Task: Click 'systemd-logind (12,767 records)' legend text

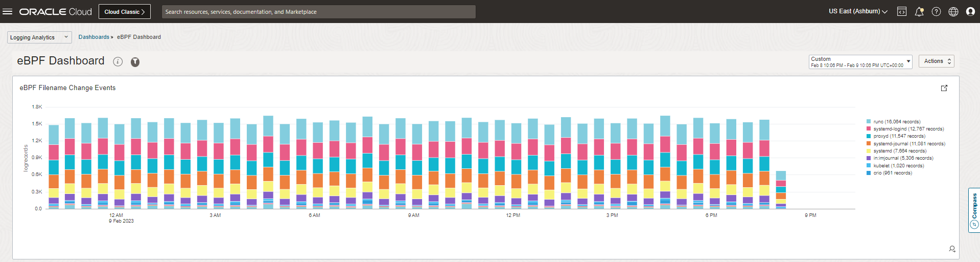Action: (908, 129)
